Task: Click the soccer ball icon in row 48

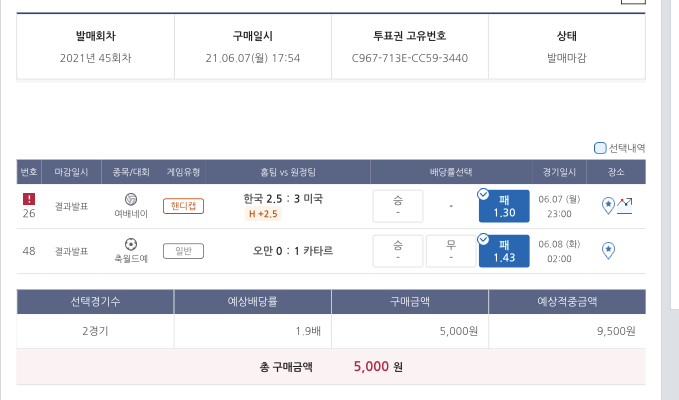Action: (x=130, y=243)
